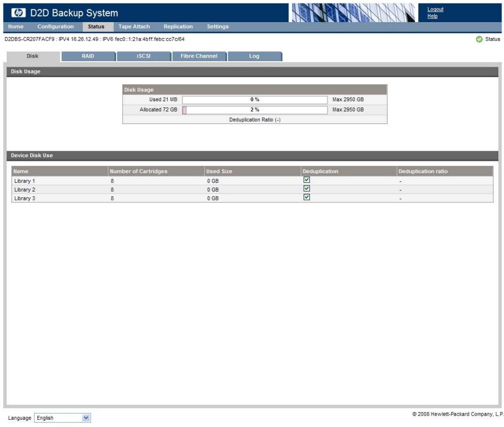This screenshot has height=427, width=504.
Task: Click the Allocated 72 GB label
Action: click(159, 110)
